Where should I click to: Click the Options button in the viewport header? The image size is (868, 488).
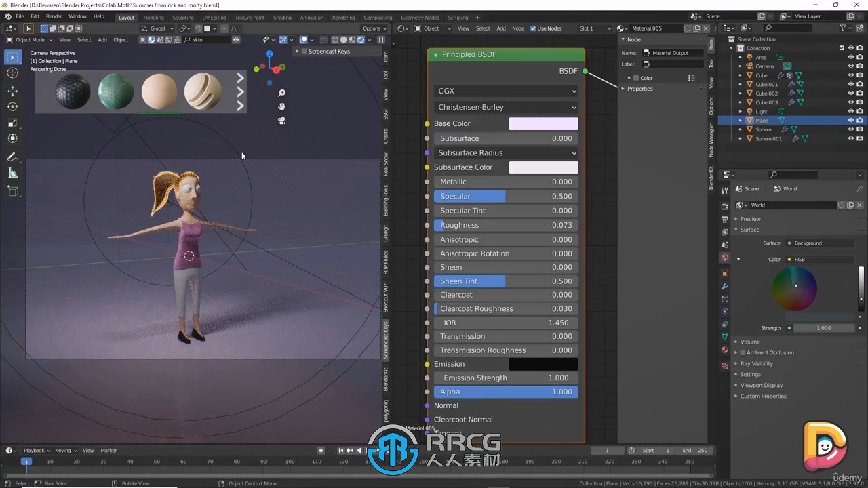374,28
